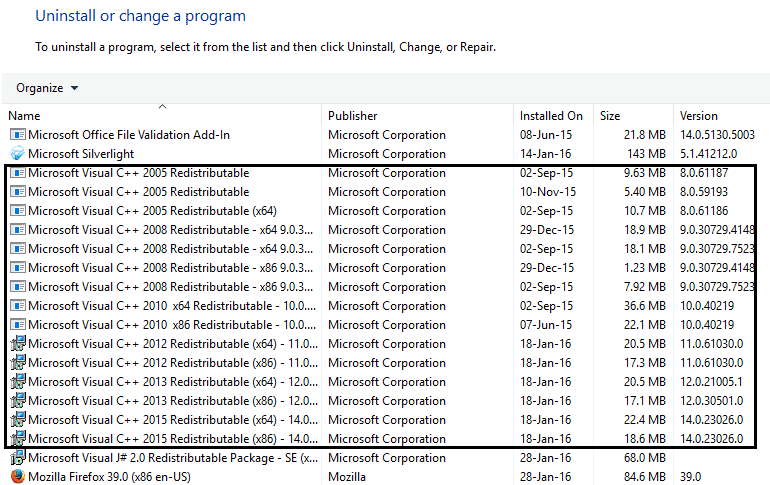770x485 pixels.
Task: Click the 21.8 MB size value
Action: point(645,135)
